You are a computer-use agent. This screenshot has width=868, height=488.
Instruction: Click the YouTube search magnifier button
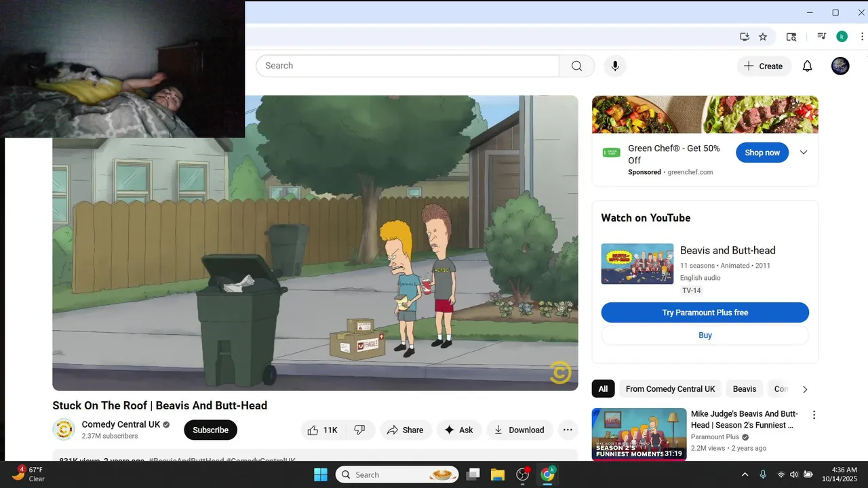pos(576,66)
